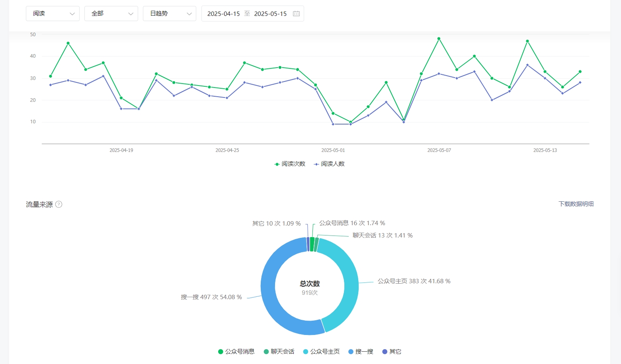
Task: Click the label 聊天会话 13 次 1.41 %
Action: click(x=383, y=236)
